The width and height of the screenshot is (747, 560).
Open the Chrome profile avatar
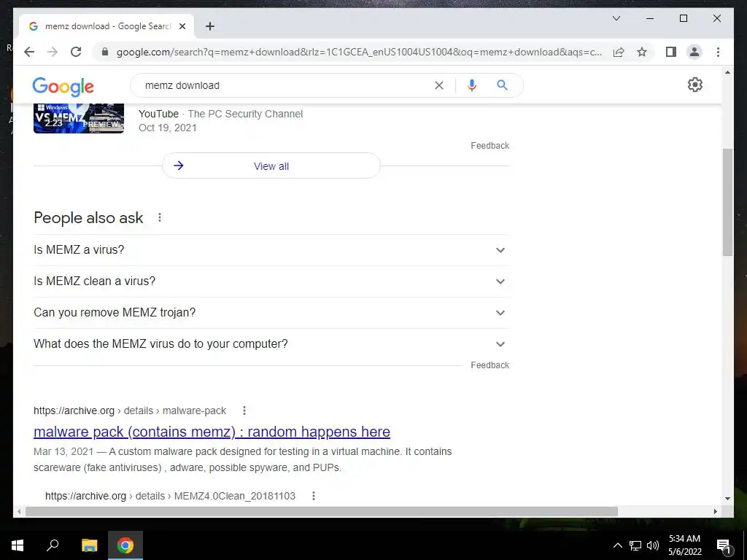point(694,52)
